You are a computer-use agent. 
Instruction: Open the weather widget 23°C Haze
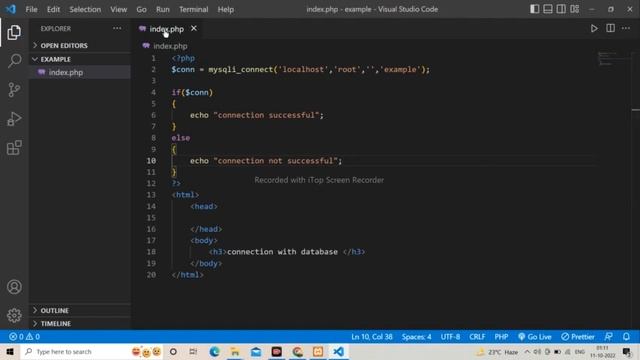click(497, 352)
